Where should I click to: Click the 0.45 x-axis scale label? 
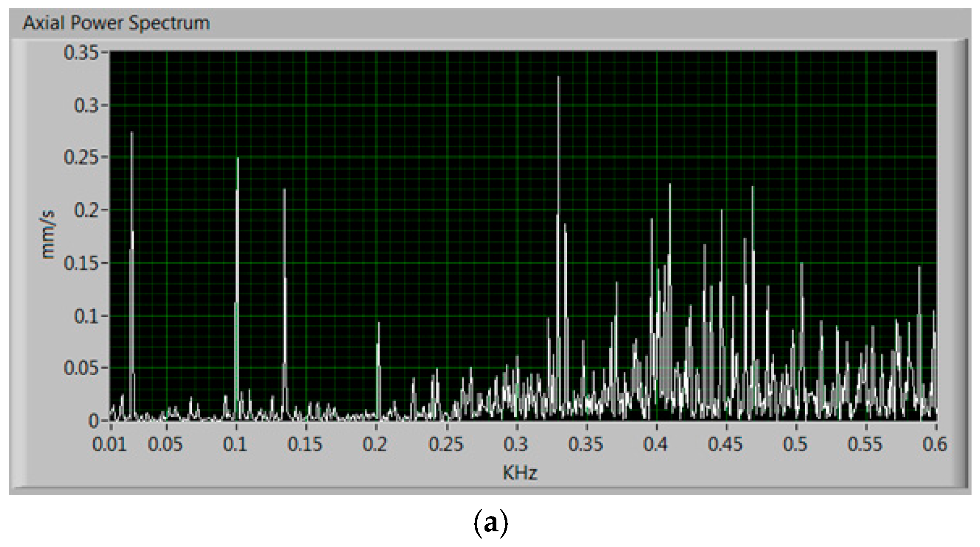(x=725, y=445)
